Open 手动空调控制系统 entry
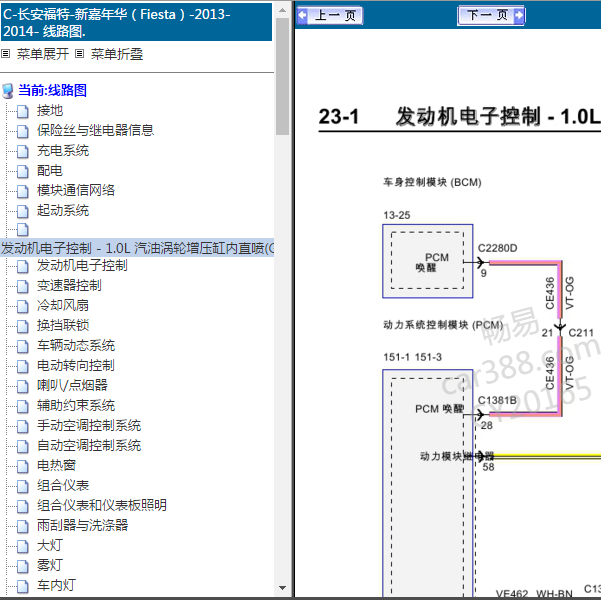The width and height of the screenshot is (601, 600). point(89,425)
